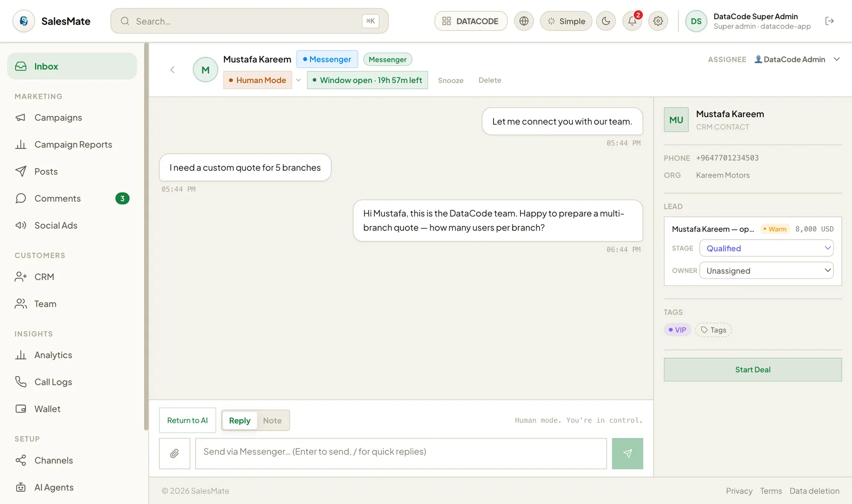Image resolution: width=852 pixels, height=504 pixels.
Task: Click the Campaigns megaphone icon
Action: 21,118
